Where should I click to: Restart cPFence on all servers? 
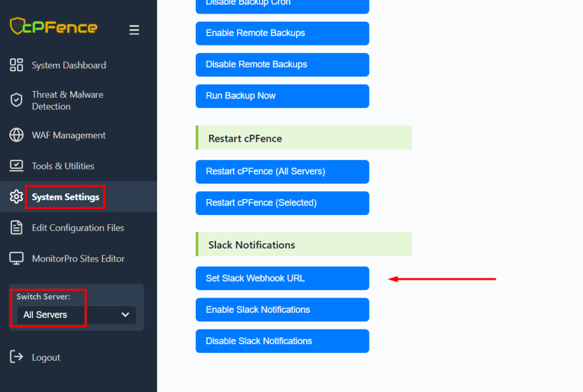pos(282,171)
